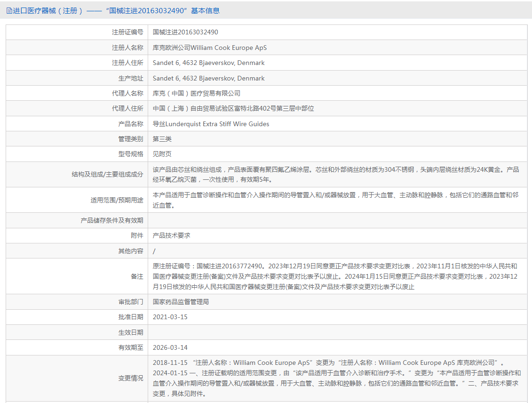Select the 生产地址 address Sandet 6 value

[209, 78]
